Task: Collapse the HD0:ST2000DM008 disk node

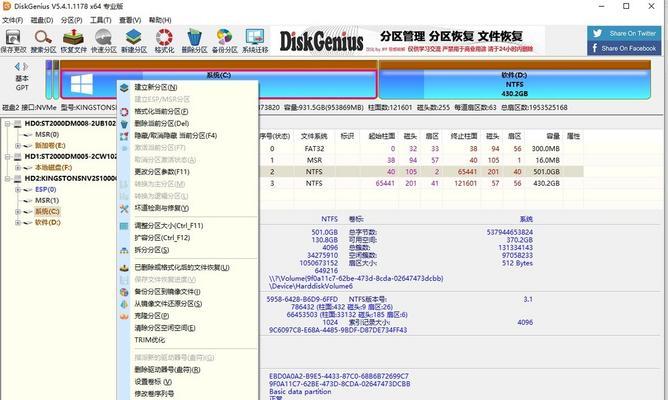Action: pos(7,124)
